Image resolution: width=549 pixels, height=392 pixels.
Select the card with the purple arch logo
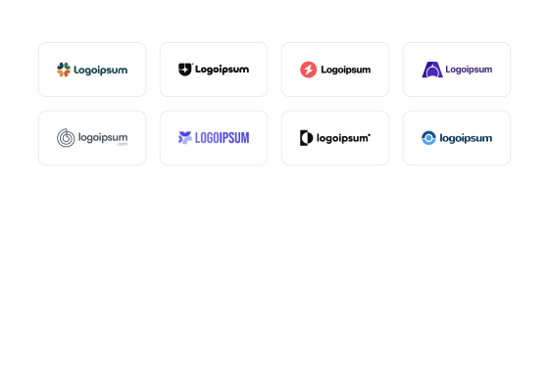(x=457, y=70)
